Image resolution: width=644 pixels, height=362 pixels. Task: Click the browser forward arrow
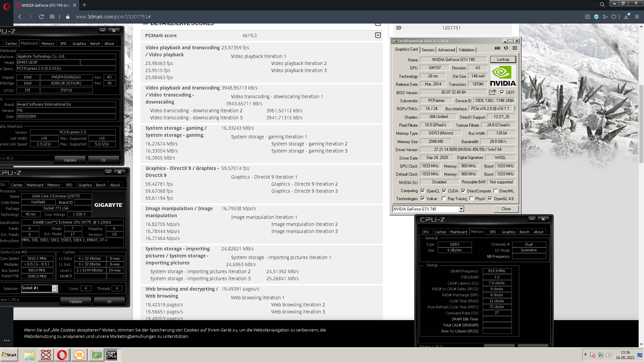click(31, 17)
